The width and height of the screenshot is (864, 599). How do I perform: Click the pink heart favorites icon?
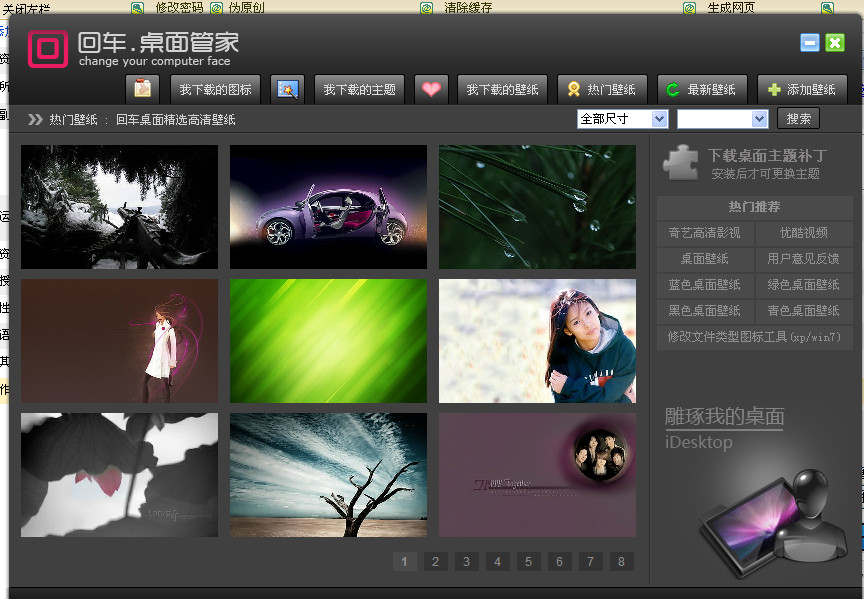coord(431,88)
